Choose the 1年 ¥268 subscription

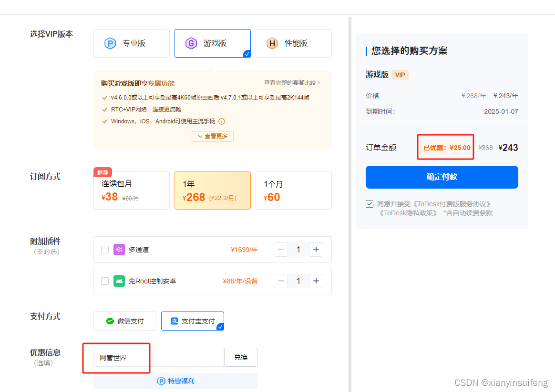tap(212, 191)
